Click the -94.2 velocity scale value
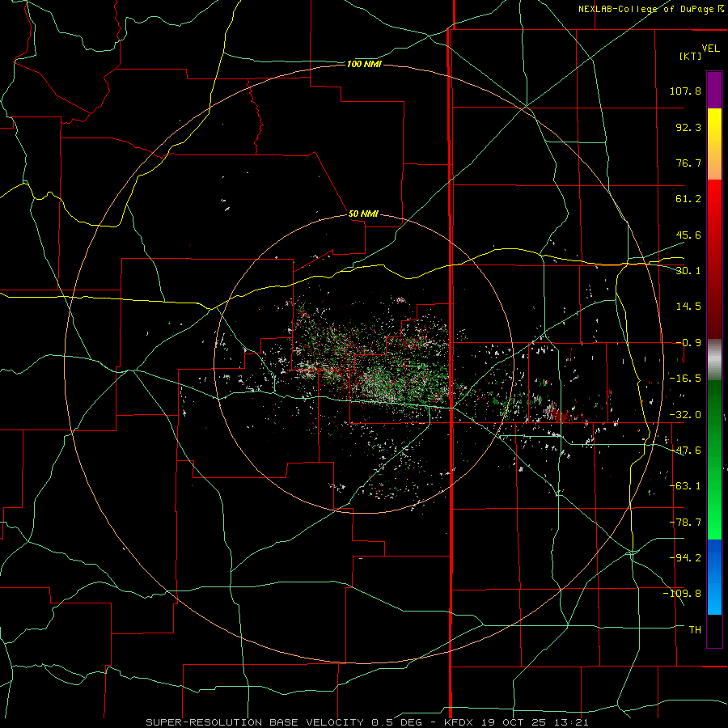The image size is (728, 728). point(685,558)
